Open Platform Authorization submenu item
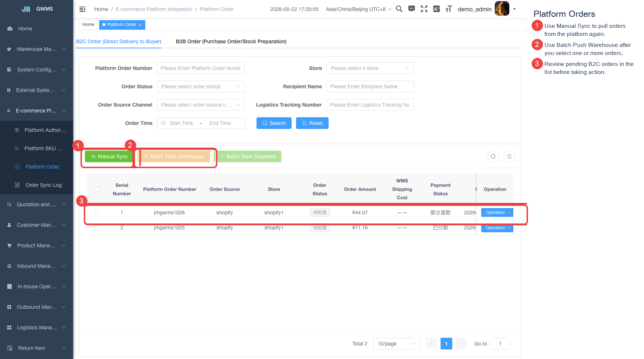This screenshot has width=644, height=359. click(37, 130)
